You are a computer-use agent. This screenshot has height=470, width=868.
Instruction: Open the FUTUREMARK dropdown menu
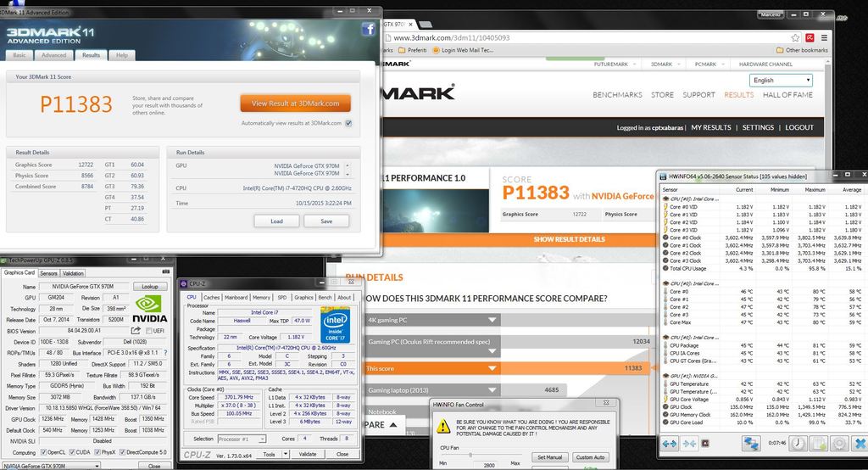coord(615,64)
